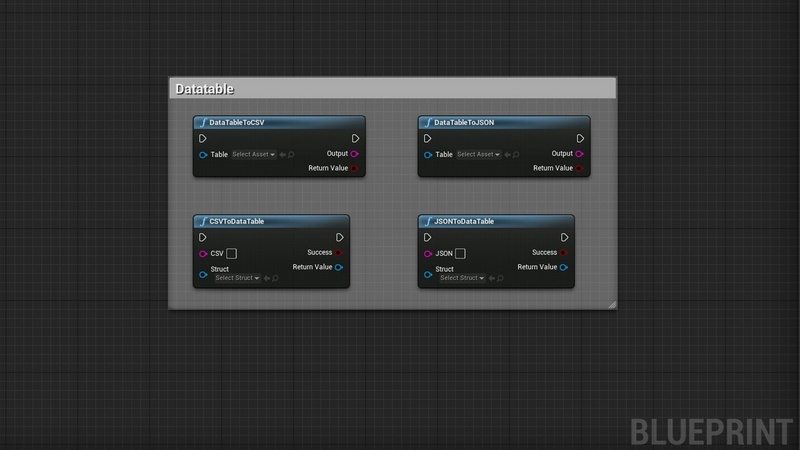Click the CSV text input box
This screenshot has height=450, width=800.
(x=231, y=254)
